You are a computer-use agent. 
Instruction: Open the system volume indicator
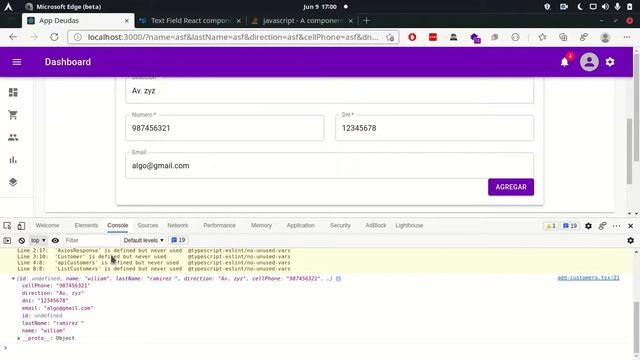click(605, 7)
